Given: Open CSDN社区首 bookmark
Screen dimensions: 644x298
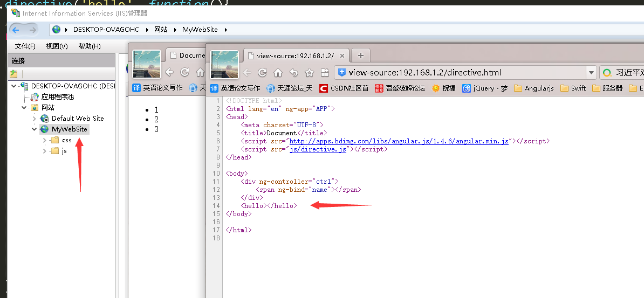Looking at the screenshot, I should (x=344, y=88).
